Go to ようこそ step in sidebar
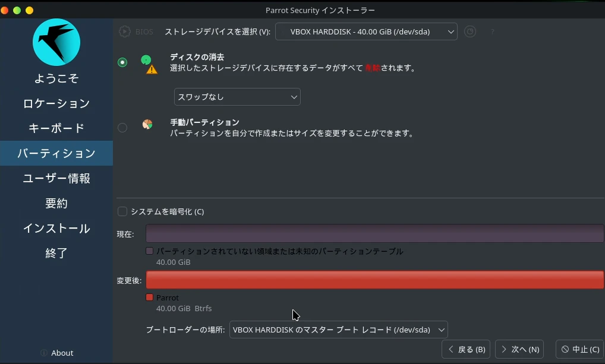The width and height of the screenshot is (605, 364). (x=56, y=78)
